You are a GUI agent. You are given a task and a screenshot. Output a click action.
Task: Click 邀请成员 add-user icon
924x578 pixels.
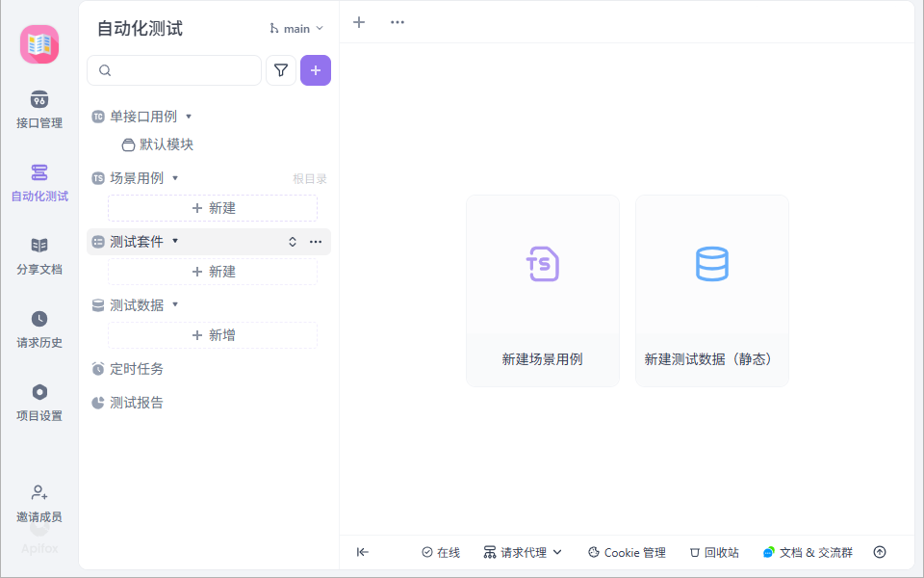(39, 492)
